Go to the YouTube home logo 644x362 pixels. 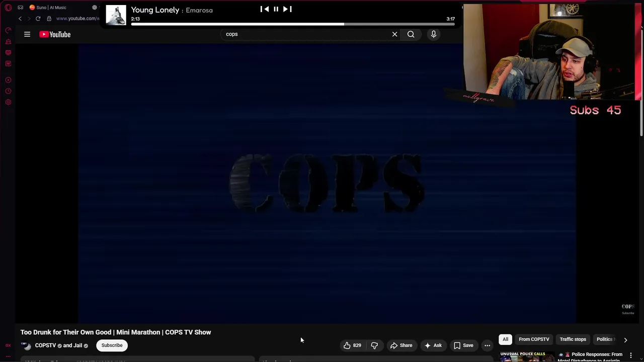click(55, 34)
